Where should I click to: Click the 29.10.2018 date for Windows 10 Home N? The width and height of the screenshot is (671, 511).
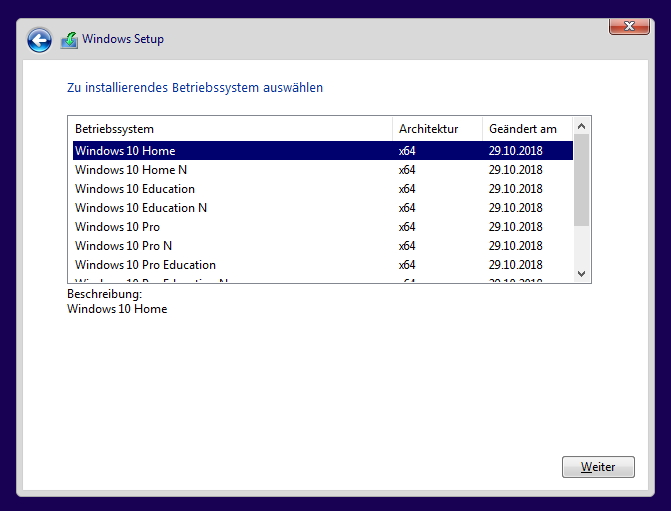(x=516, y=170)
